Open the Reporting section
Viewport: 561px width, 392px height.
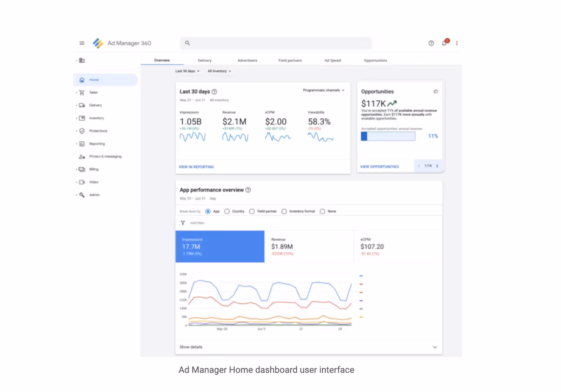(x=97, y=143)
